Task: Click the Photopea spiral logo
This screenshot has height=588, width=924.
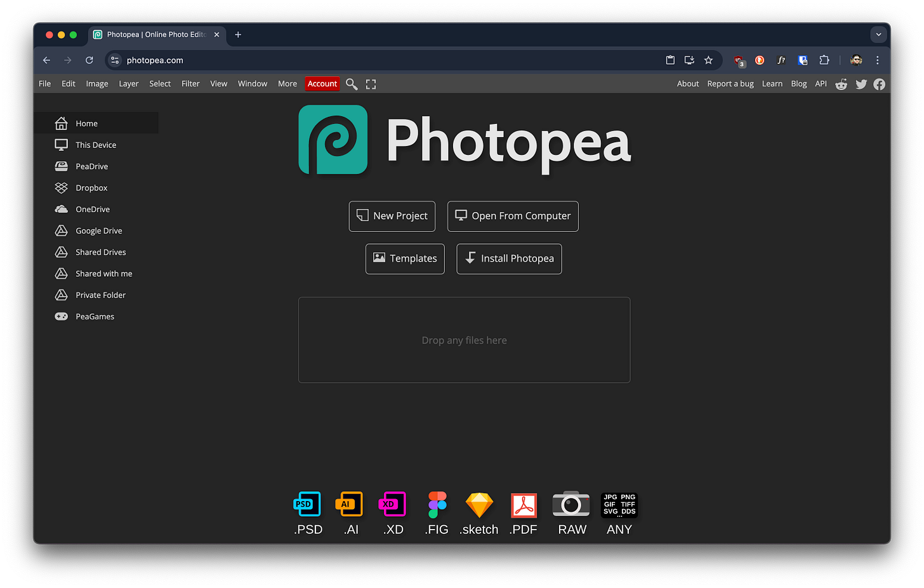Action: pyautogui.click(x=333, y=140)
